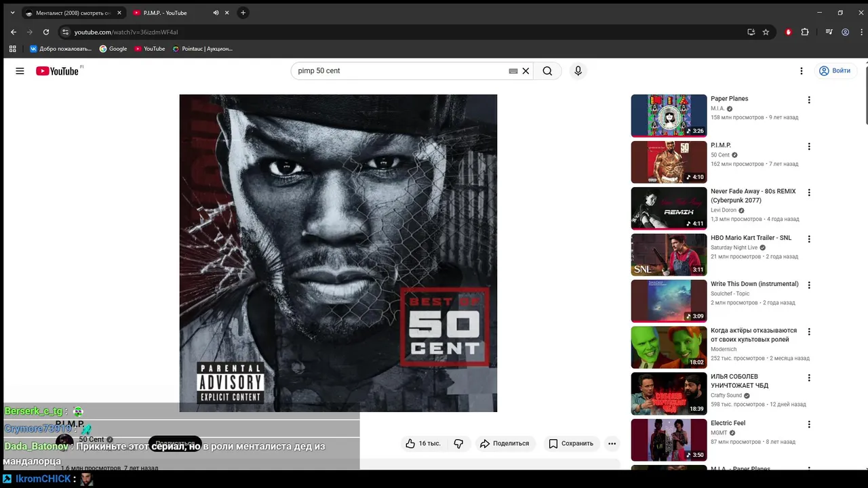Clear the search query with the X
Image resolution: width=868 pixels, height=488 pixels.
526,70
